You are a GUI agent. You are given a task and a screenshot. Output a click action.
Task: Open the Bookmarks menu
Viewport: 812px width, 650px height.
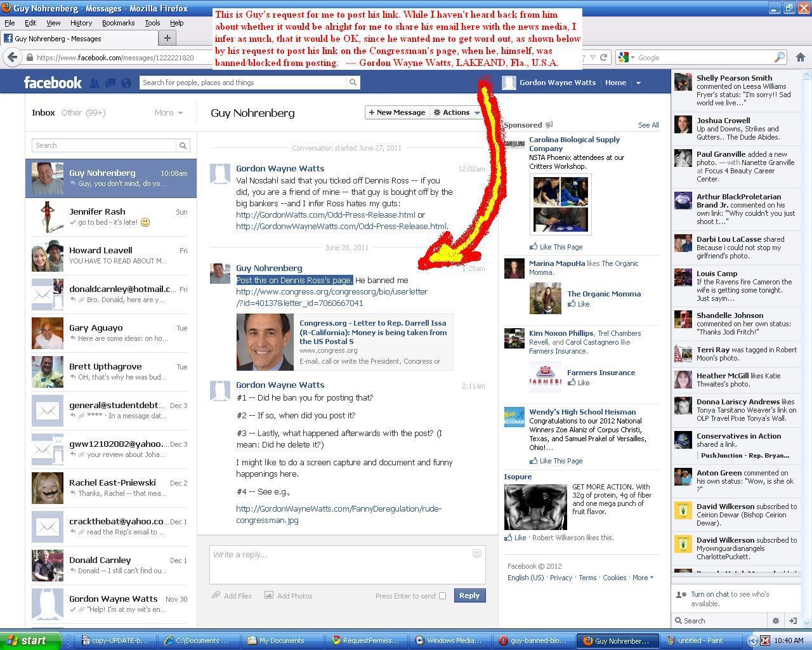118,23
